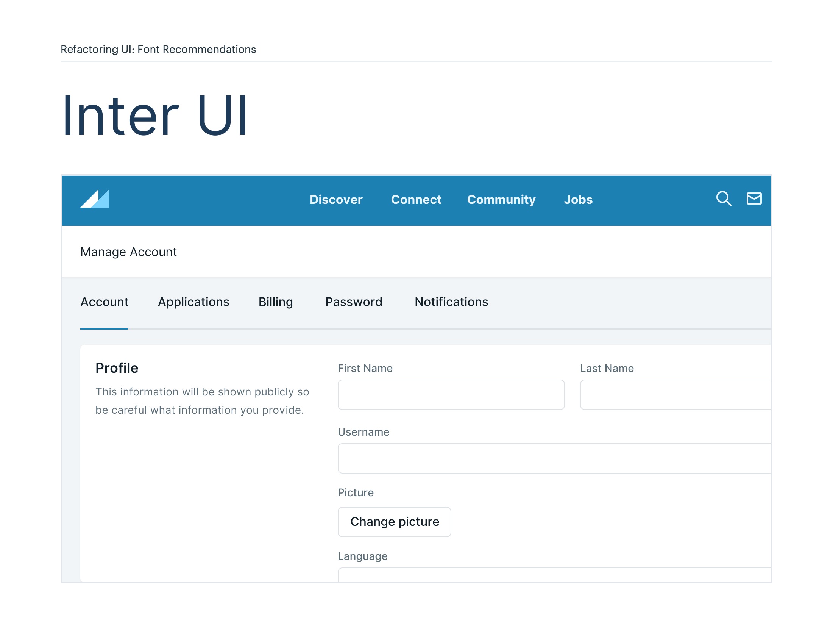
Task: Switch to the Applications tab
Action: pyautogui.click(x=193, y=302)
